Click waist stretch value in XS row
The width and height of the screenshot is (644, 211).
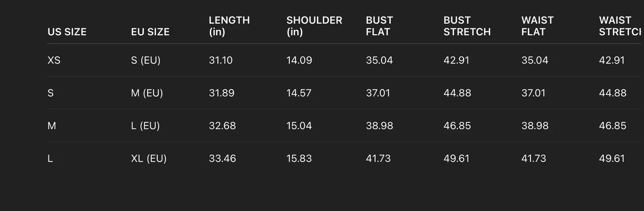tap(611, 60)
